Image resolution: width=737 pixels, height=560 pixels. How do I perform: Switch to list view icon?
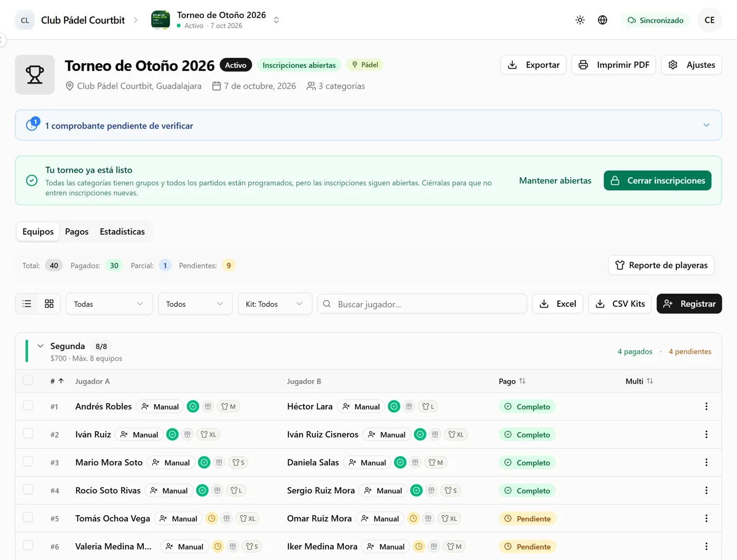tap(27, 304)
